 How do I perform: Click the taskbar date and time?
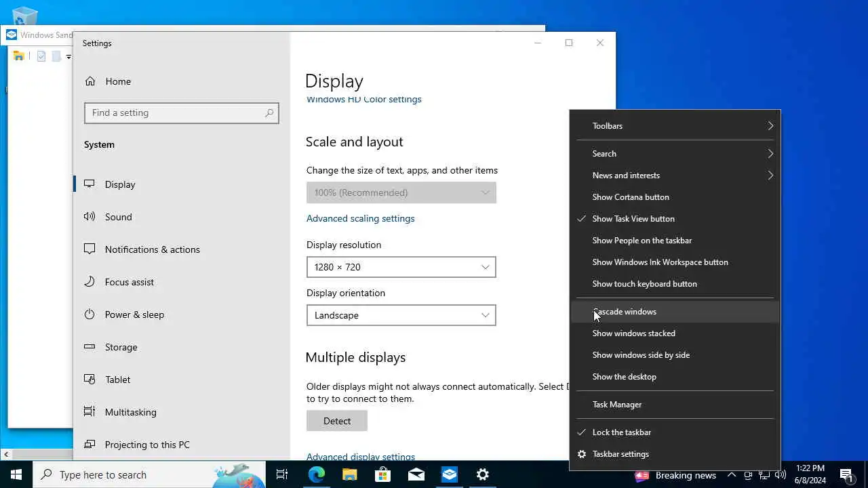point(810,474)
